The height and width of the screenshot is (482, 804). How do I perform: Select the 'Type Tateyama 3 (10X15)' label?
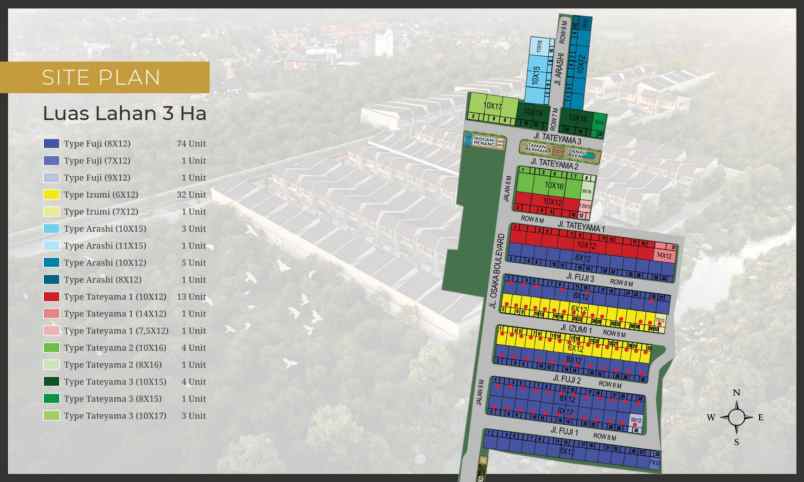tap(115, 381)
